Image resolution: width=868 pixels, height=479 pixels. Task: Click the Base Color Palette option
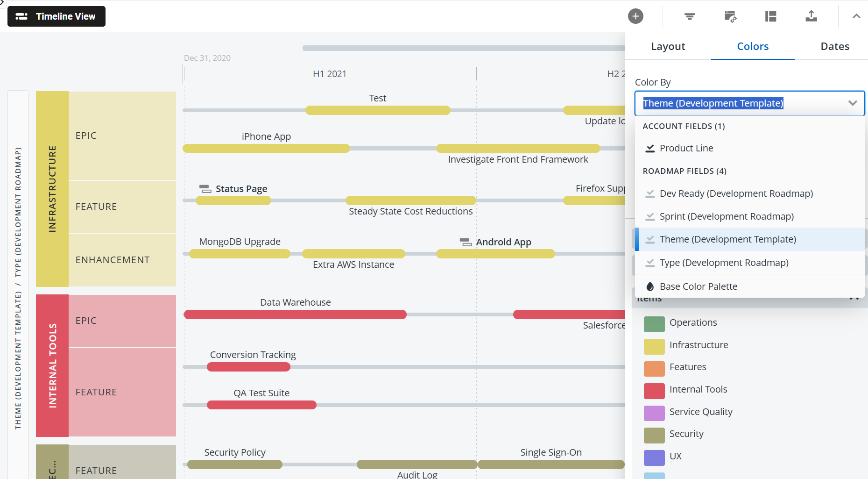pyautogui.click(x=698, y=286)
